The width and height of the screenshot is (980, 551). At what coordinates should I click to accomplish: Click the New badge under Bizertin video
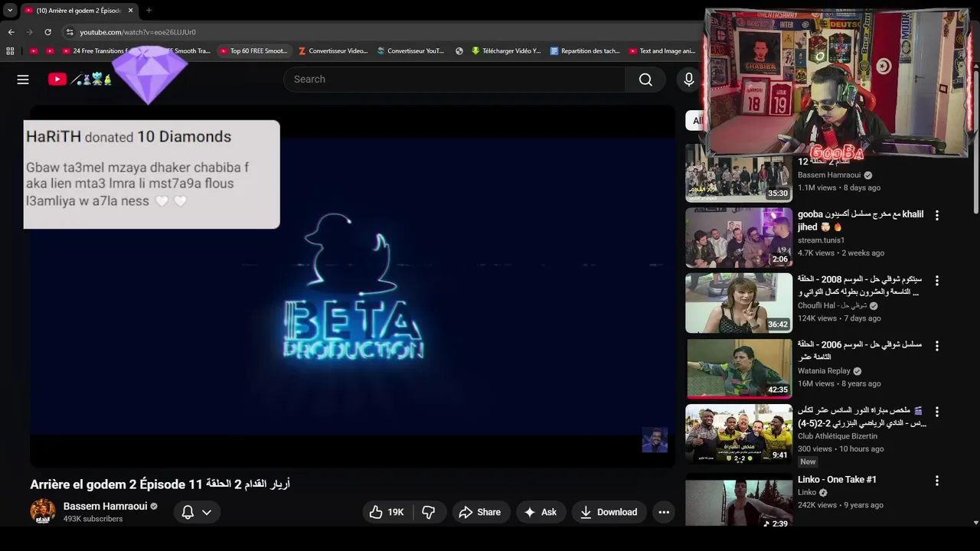[x=808, y=462]
